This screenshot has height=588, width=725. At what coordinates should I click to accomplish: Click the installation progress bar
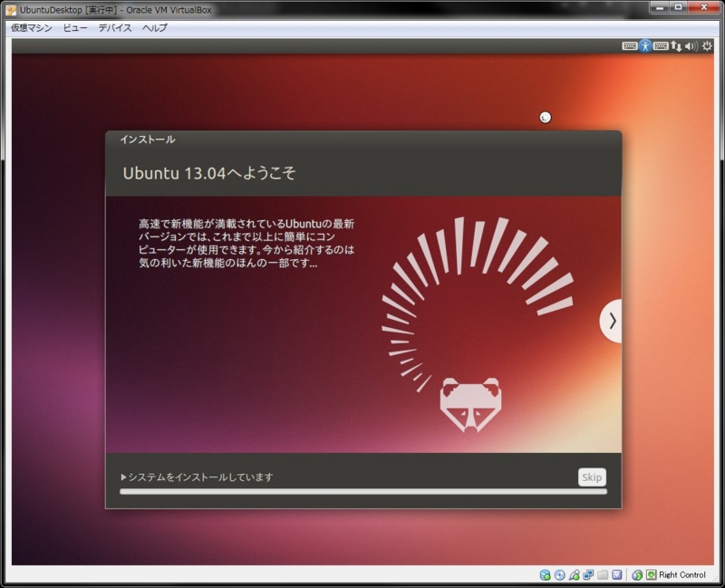click(363, 492)
